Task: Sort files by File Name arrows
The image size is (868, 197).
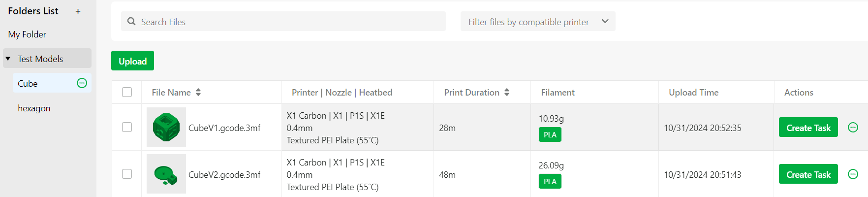Action: coord(198,92)
